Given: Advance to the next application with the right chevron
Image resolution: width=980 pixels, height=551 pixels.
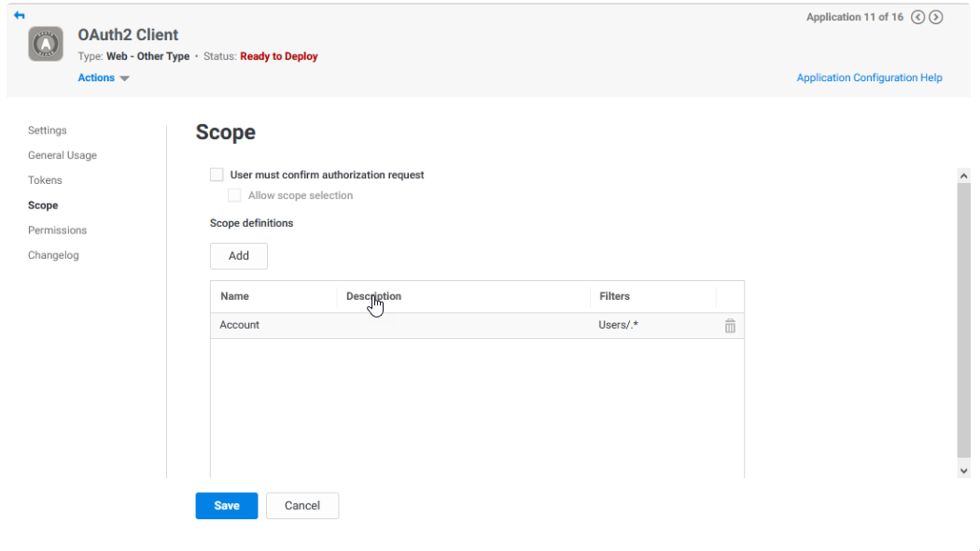Looking at the screenshot, I should 936,17.
